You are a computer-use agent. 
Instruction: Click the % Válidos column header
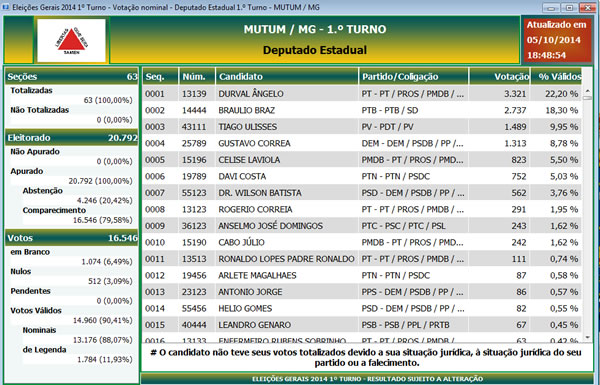(556, 77)
